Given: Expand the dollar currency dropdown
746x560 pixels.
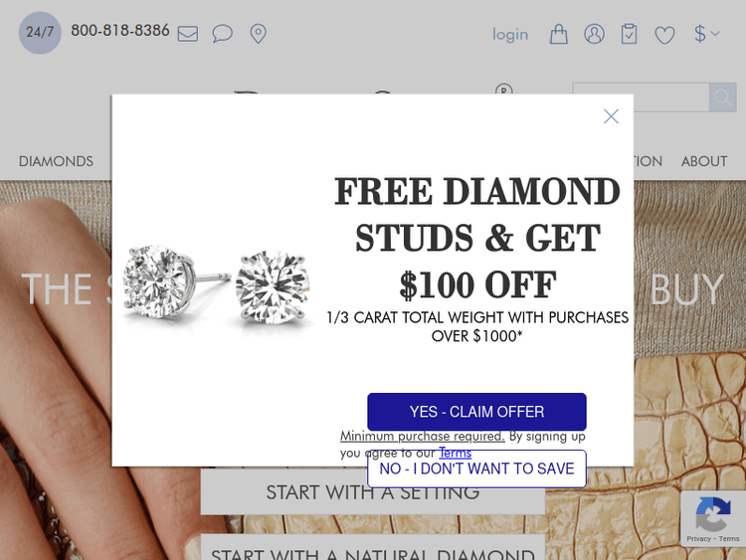Looking at the screenshot, I should [x=706, y=34].
